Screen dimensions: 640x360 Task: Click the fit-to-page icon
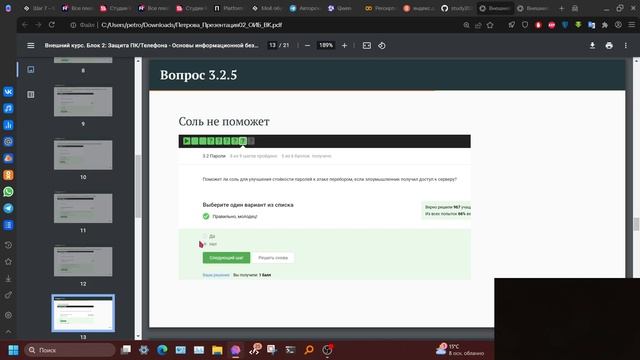[x=367, y=45]
